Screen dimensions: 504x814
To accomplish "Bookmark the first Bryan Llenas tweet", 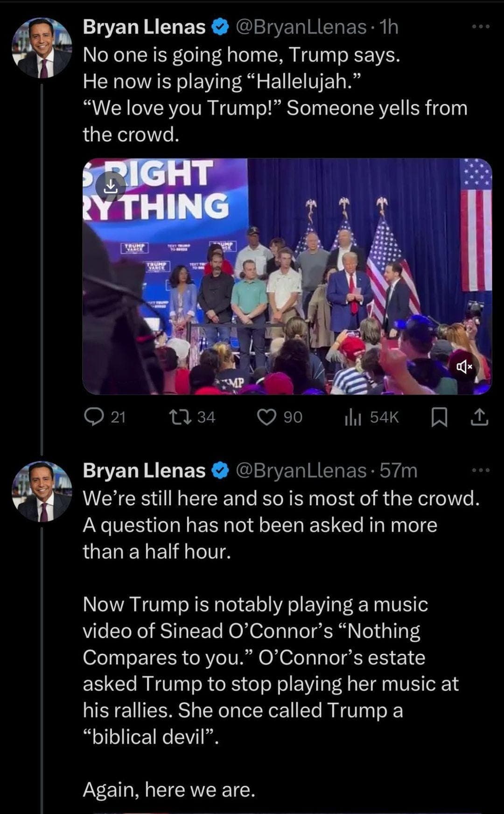I will click(438, 417).
